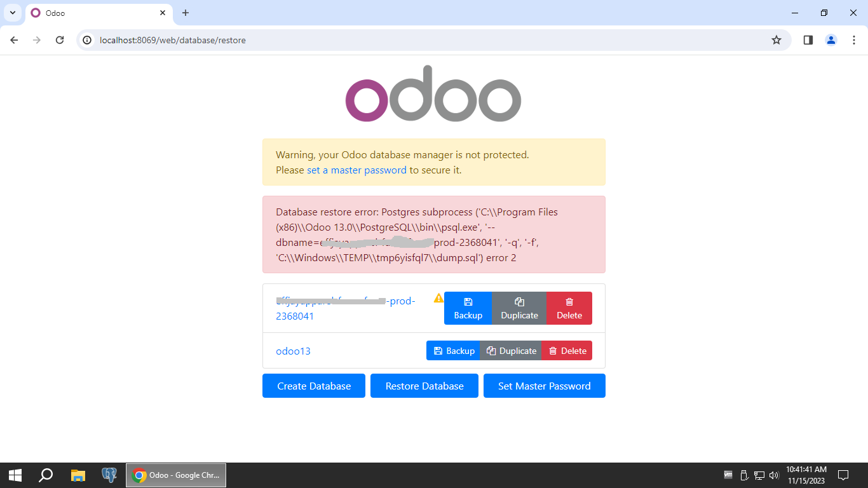Image resolution: width=868 pixels, height=488 pixels.
Task: Delete the odoo13 database
Action: [567, 351]
